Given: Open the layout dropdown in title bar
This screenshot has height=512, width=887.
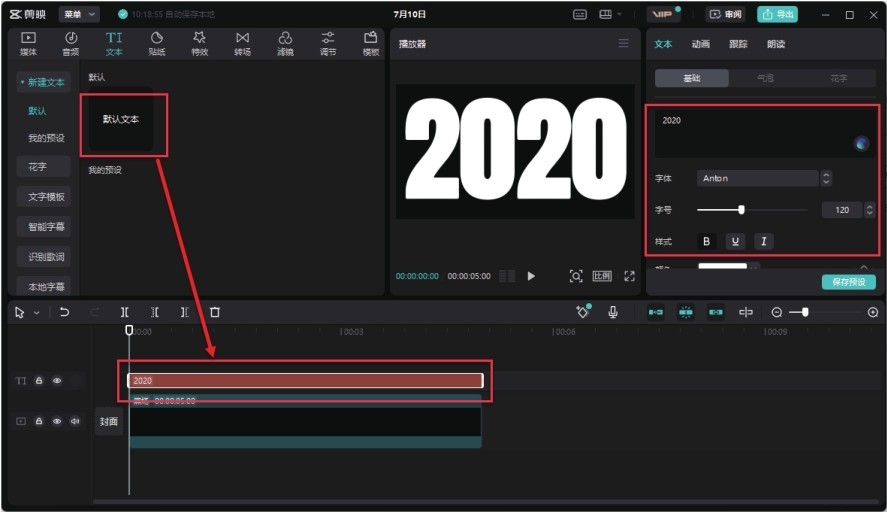Looking at the screenshot, I should [610, 15].
